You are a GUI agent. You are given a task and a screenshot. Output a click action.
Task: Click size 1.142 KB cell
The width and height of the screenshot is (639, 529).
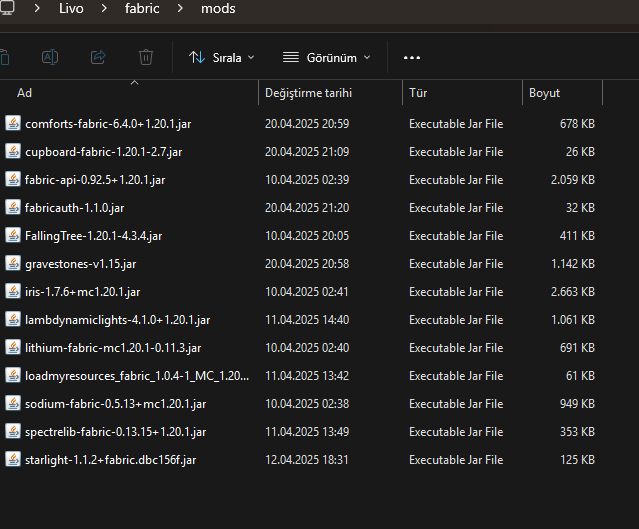tap(573, 264)
